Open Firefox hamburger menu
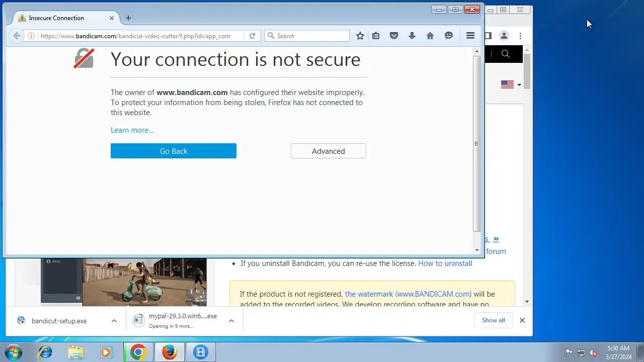 coord(470,36)
